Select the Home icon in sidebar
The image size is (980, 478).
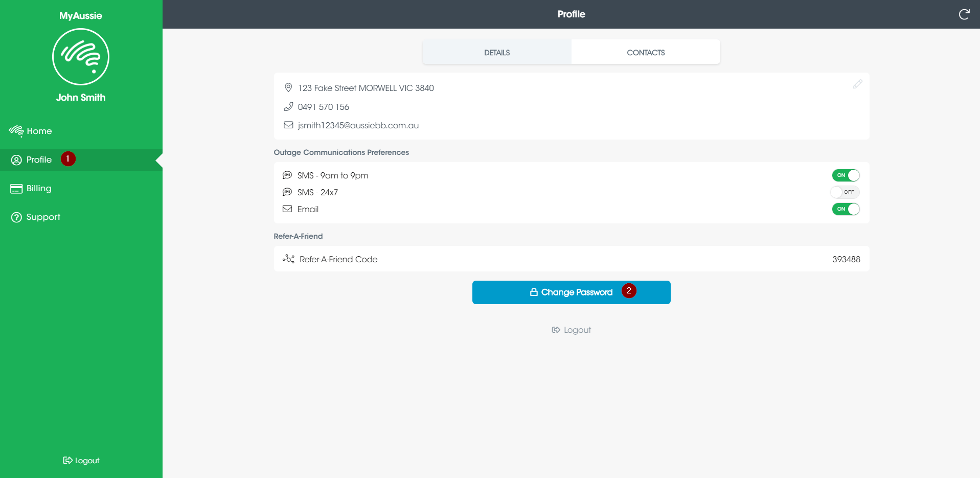point(16,131)
